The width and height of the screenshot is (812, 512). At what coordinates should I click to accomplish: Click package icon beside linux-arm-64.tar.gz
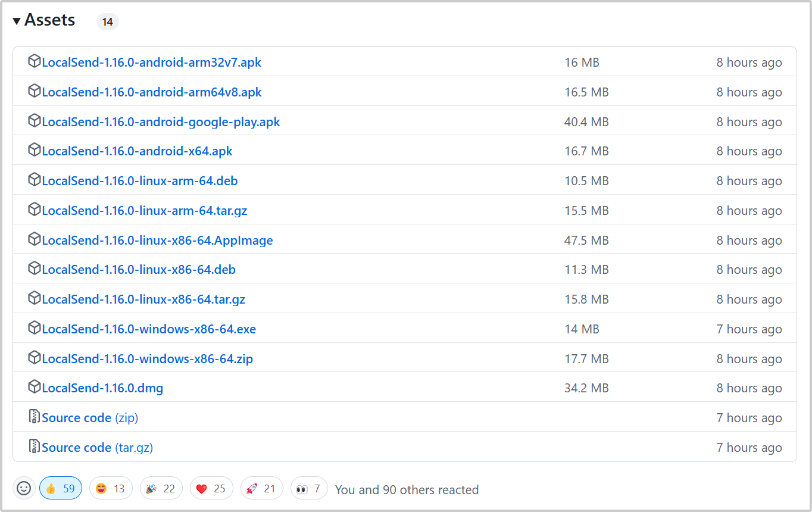click(35, 209)
